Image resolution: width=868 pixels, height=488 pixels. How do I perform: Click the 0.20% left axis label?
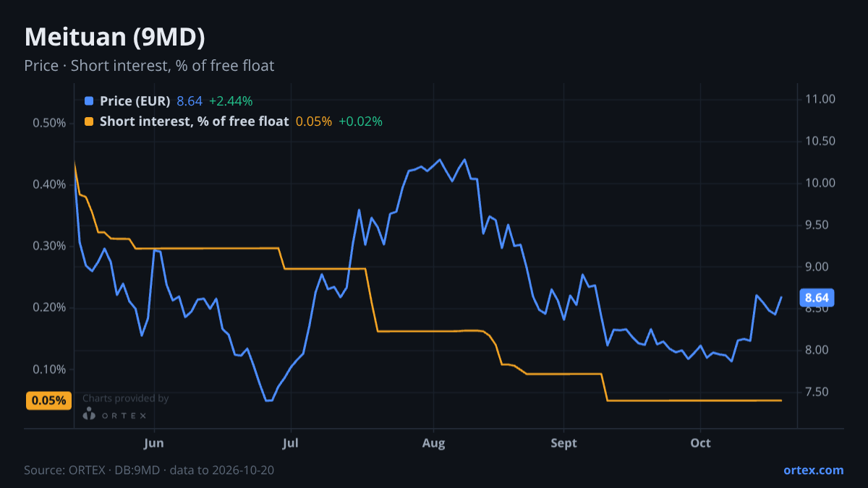coord(49,308)
